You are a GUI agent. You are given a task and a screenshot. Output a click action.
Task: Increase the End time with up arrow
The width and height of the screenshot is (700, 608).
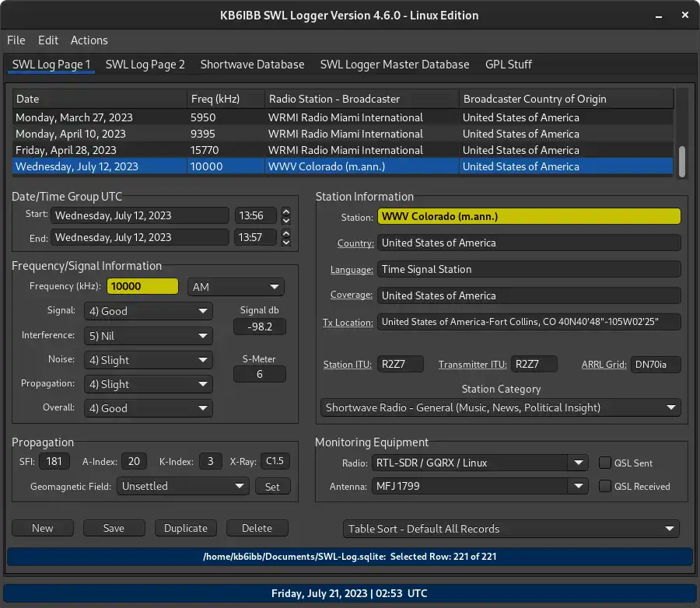(x=286, y=233)
